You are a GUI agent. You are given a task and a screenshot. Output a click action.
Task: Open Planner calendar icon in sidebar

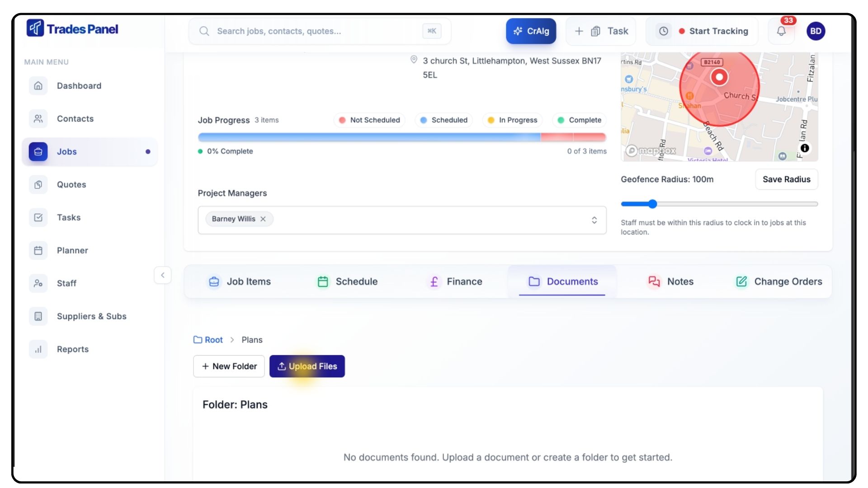pos(38,250)
